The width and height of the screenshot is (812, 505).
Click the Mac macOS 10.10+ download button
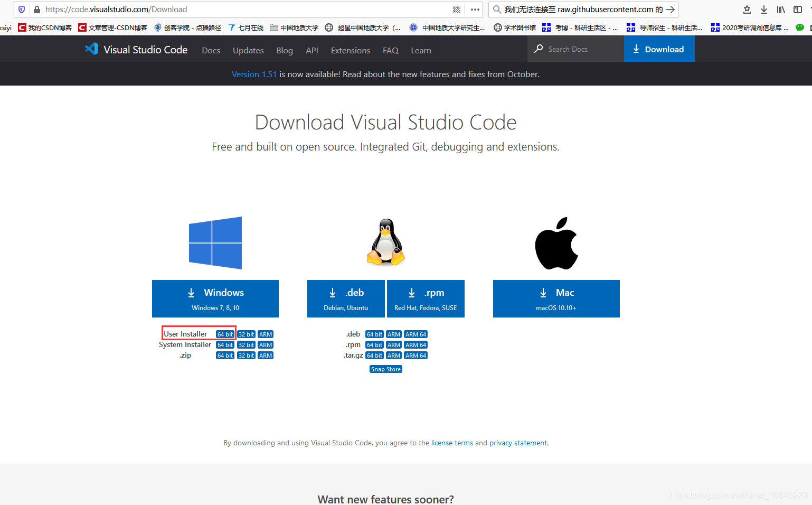[x=556, y=298]
